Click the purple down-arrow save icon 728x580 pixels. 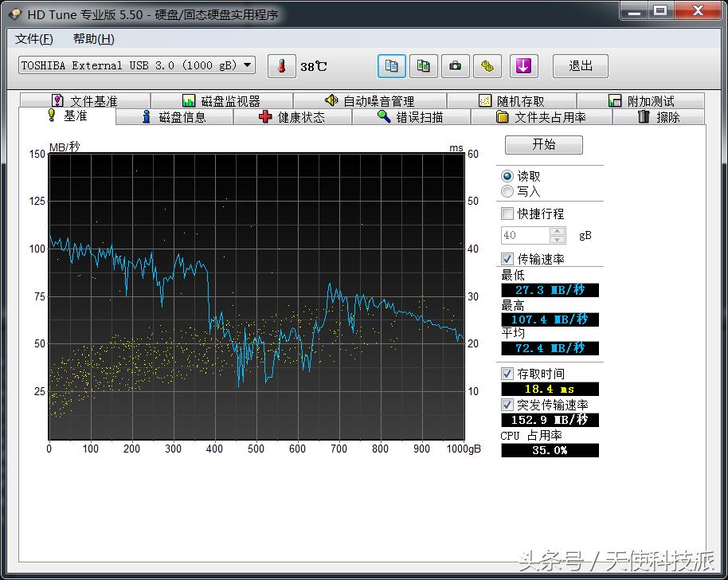(x=523, y=66)
